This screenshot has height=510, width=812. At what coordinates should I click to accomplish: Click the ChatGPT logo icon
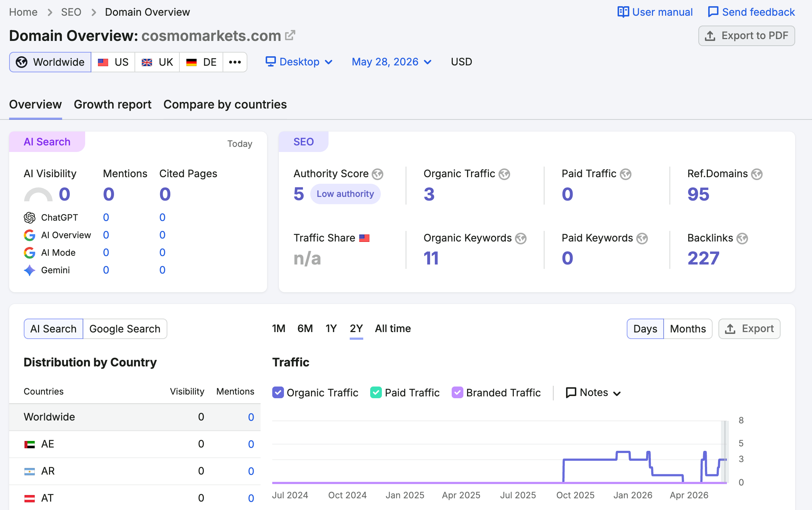click(30, 218)
